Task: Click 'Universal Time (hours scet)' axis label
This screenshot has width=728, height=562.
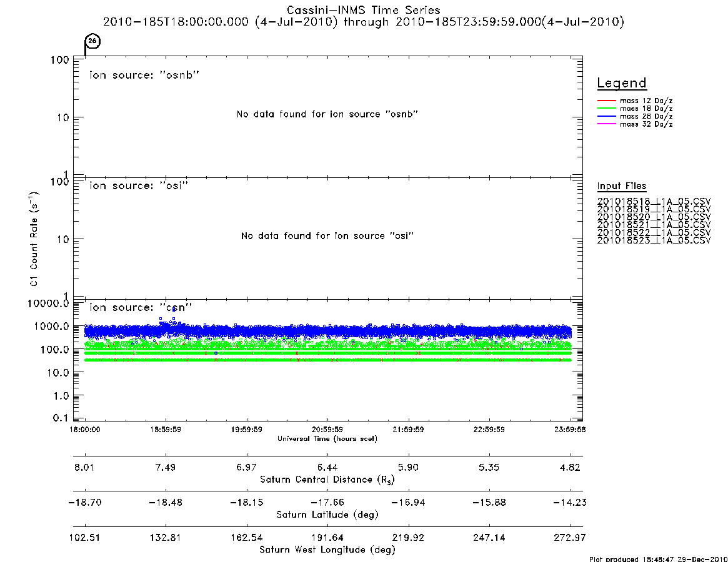Action: point(327,438)
